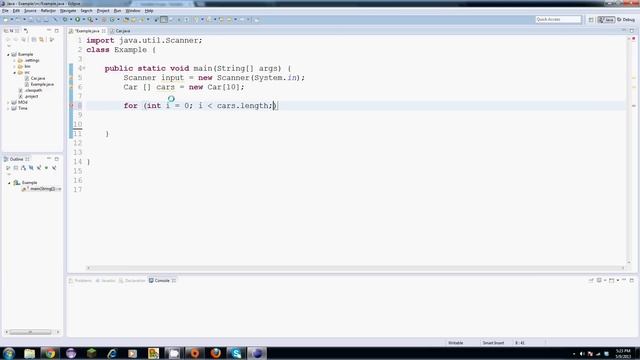The image size is (640, 360).
Task: Open the Search menu
Action: click(86, 11)
